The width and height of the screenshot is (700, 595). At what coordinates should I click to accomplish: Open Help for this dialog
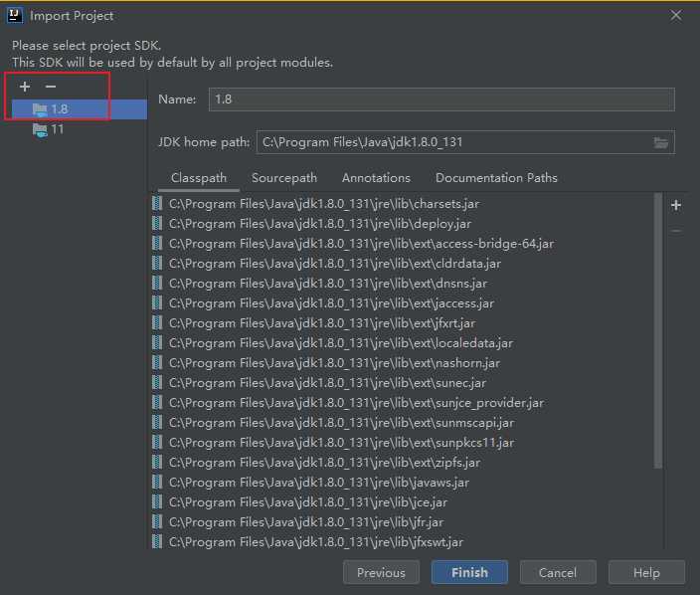pyautogui.click(x=646, y=573)
